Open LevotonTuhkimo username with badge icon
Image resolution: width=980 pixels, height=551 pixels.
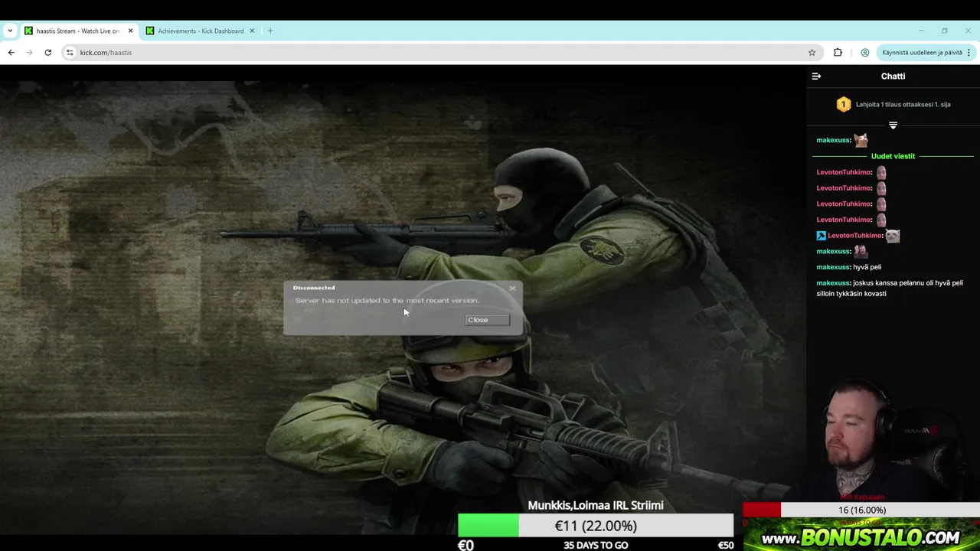click(x=855, y=236)
